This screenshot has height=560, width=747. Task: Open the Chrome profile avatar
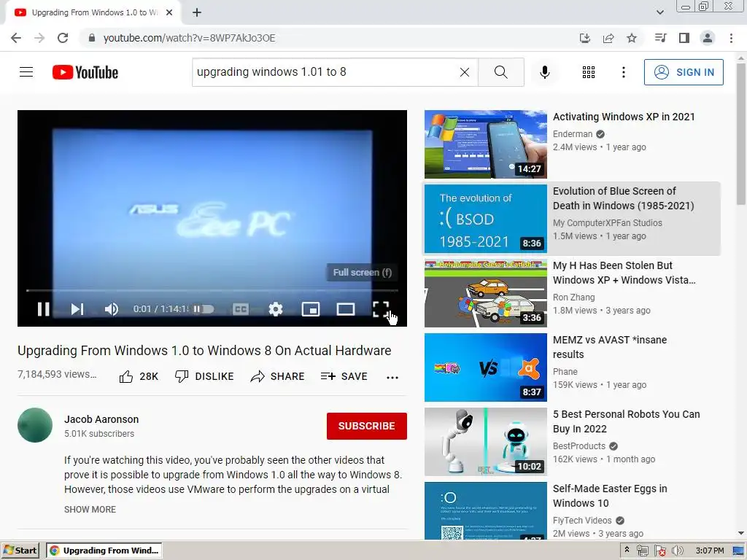(x=708, y=38)
